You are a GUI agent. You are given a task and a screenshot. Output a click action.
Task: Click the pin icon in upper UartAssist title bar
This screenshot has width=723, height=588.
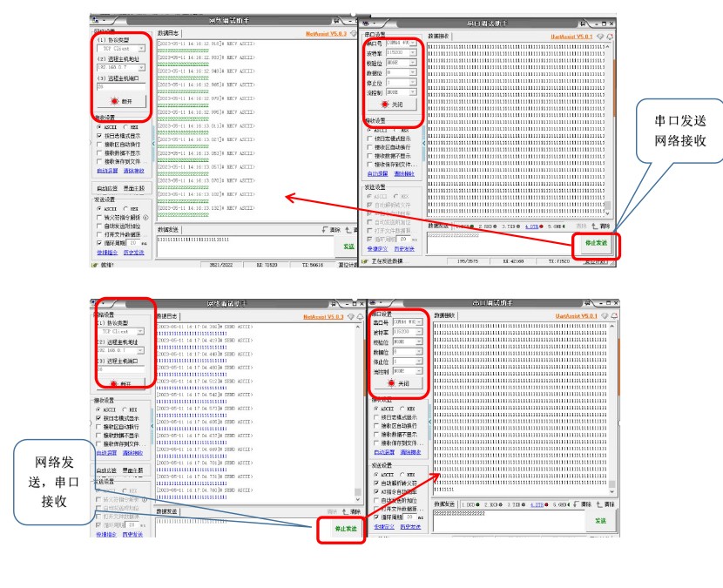[584, 23]
